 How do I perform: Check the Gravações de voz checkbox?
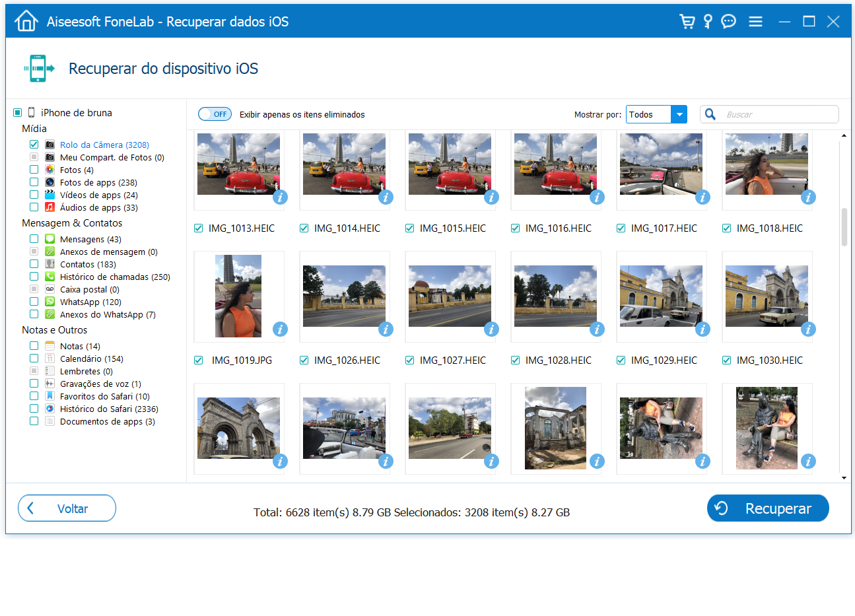[x=34, y=384]
